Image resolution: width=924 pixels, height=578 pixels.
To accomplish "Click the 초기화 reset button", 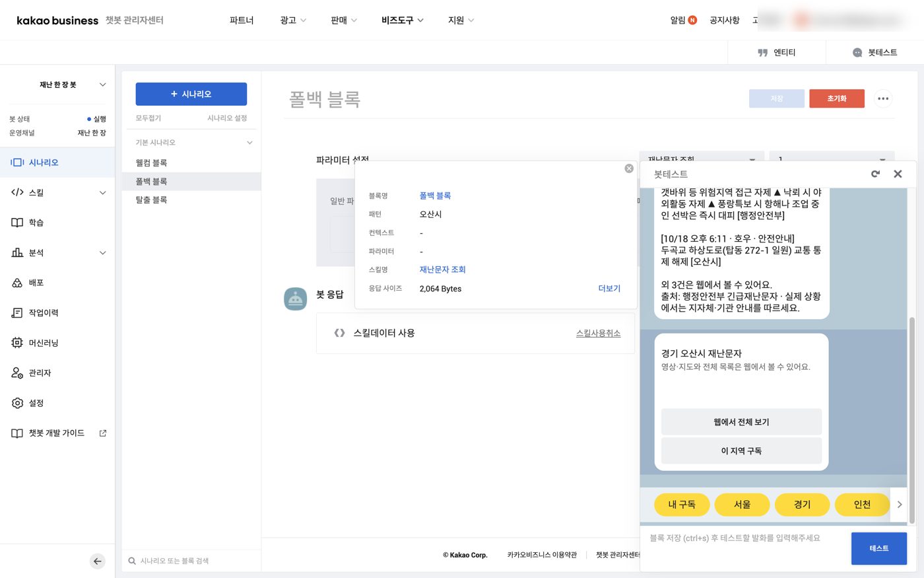I will 837,98.
